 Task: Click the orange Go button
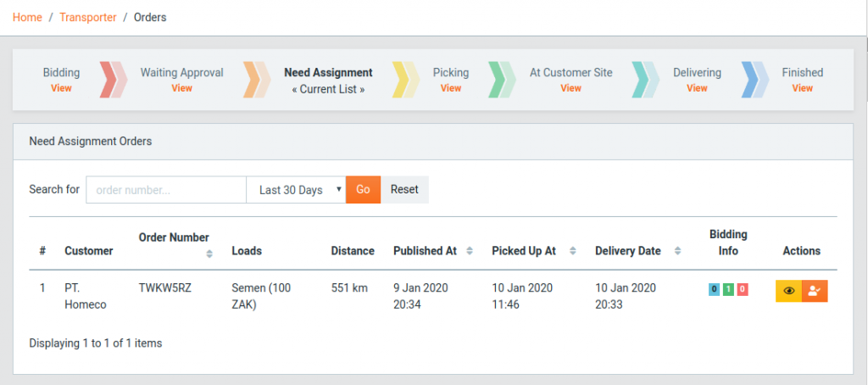pos(363,189)
